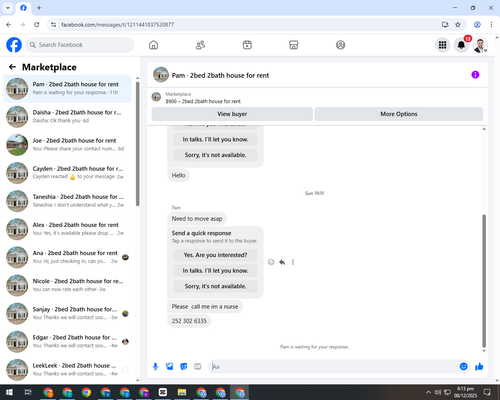Open the taskbar clock and date
This screenshot has height=400, width=500.
465,392
